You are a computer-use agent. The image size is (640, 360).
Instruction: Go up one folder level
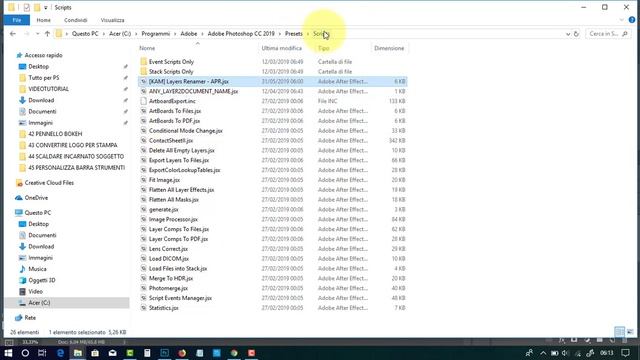click(x=47, y=34)
